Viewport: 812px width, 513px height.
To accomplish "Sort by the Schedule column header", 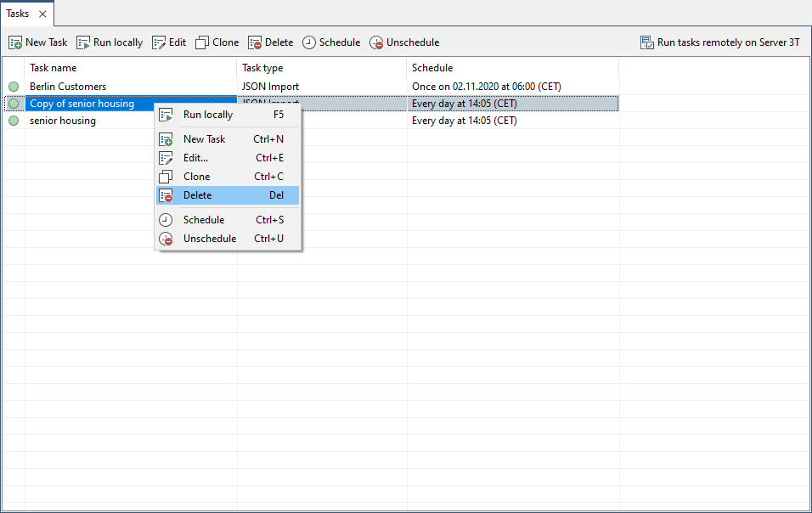I will tap(513, 68).
